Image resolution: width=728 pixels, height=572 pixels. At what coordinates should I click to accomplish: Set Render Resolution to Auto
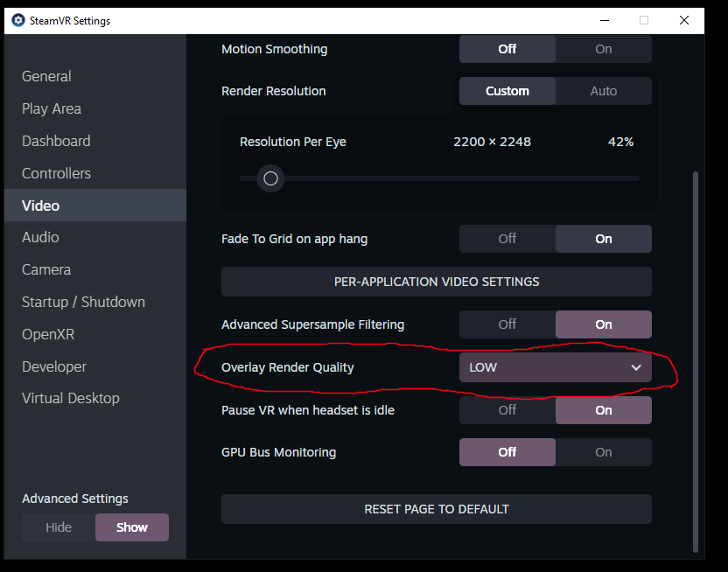point(604,91)
